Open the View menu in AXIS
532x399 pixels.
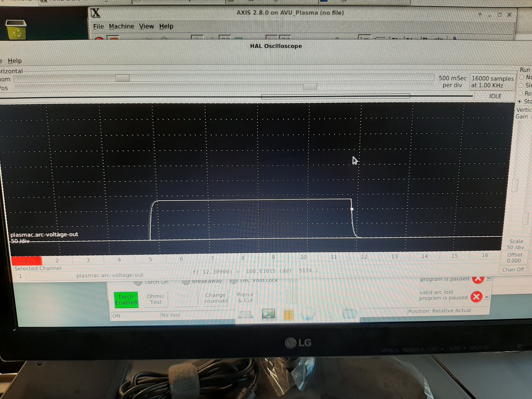click(146, 26)
